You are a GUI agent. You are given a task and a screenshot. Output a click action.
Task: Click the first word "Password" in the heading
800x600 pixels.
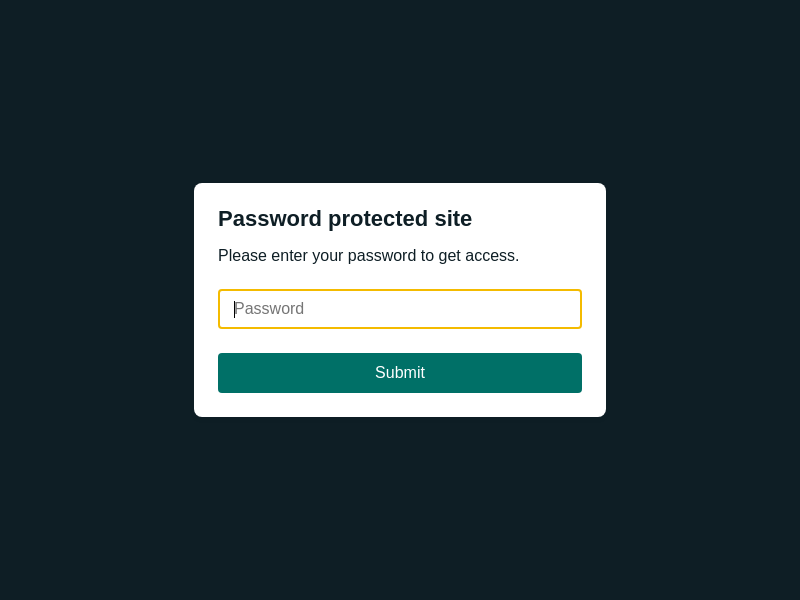pos(269,219)
